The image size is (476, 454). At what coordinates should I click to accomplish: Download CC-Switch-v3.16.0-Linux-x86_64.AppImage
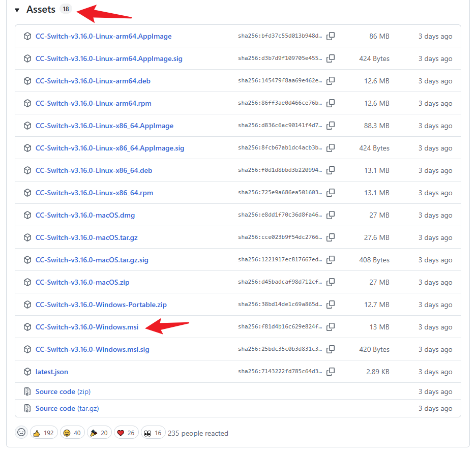tap(104, 126)
